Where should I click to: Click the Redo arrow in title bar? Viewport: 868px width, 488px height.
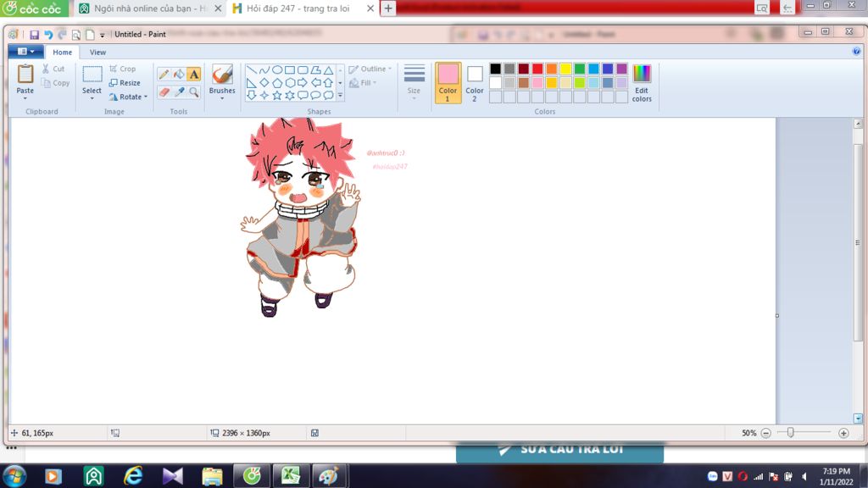(62, 34)
